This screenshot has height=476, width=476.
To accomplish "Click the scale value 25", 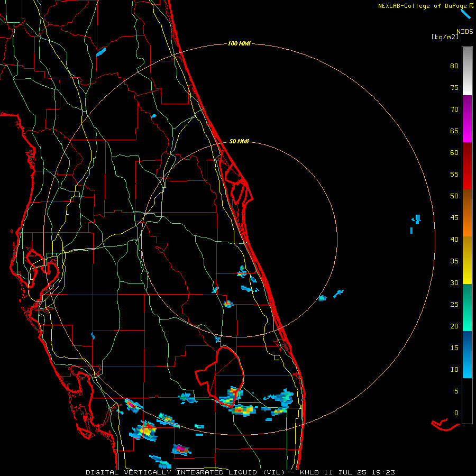I will (x=454, y=305).
